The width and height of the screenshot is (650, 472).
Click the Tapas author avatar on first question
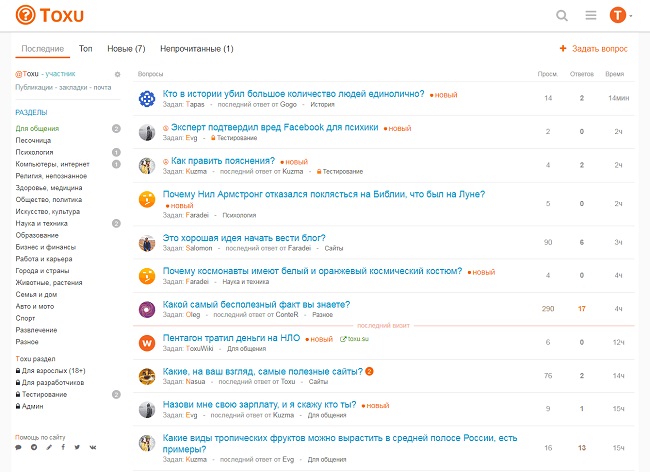pos(147,98)
